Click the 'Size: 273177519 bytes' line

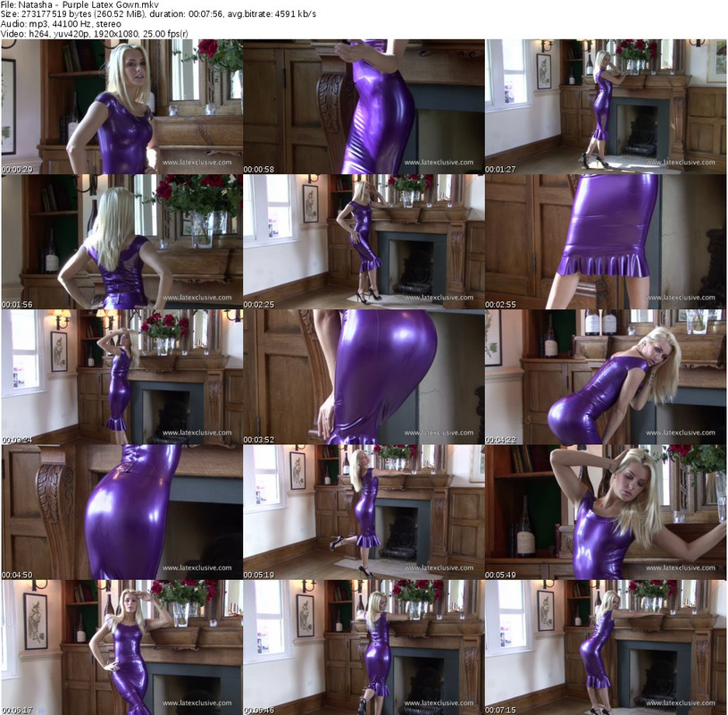click(x=158, y=14)
